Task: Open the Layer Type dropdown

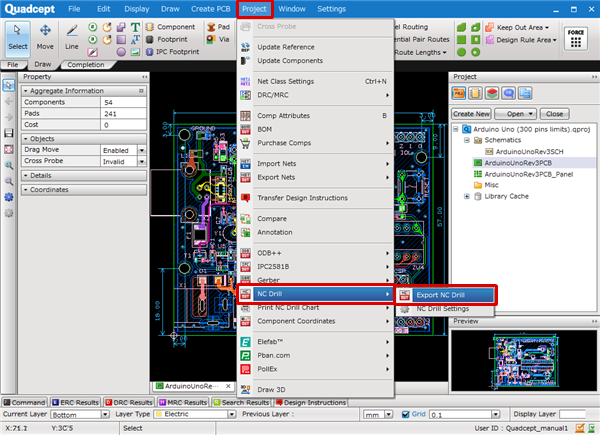Action: (231, 414)
